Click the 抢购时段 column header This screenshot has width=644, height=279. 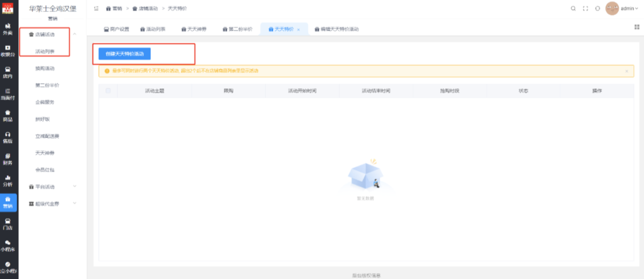click(449, 91)
